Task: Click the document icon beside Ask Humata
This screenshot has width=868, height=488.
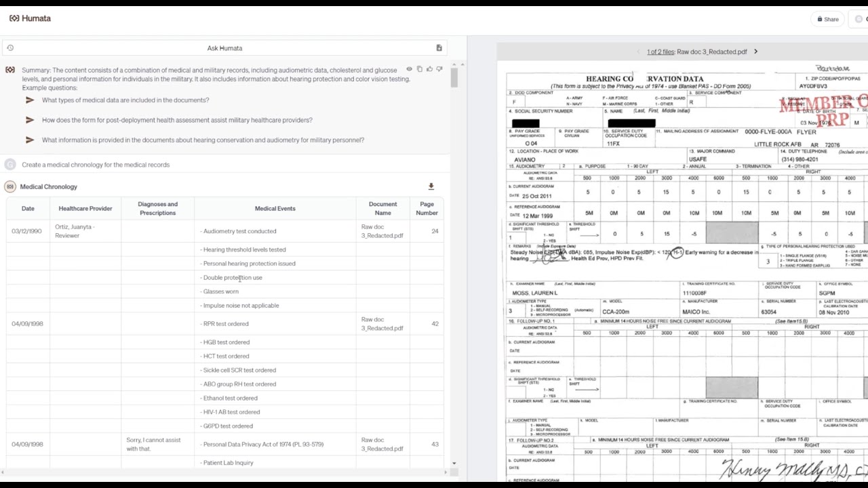Action: click(439, 48)
